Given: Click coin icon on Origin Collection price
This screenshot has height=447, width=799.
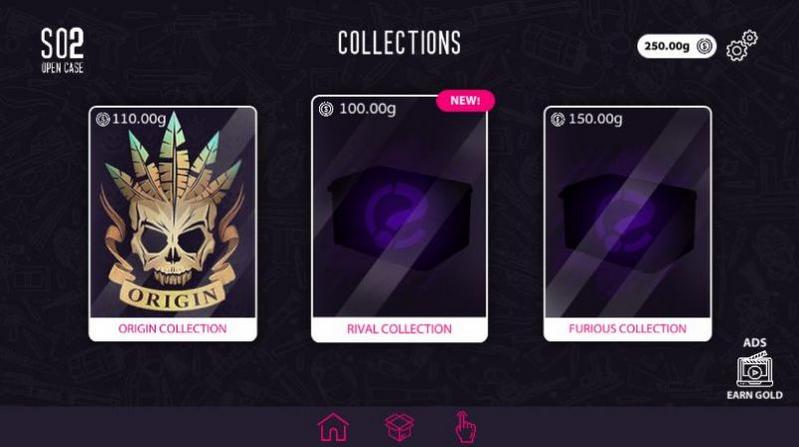Looking at the screenshot, I should (102, 119).
